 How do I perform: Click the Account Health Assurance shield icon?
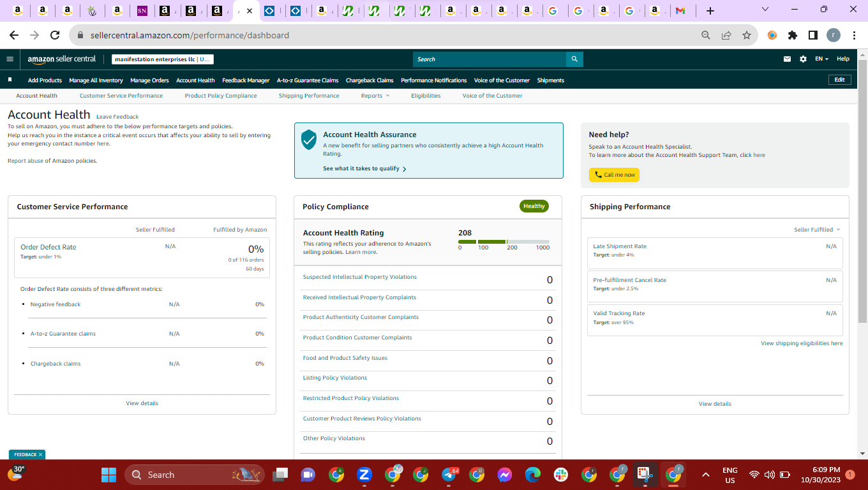point(309,140)
